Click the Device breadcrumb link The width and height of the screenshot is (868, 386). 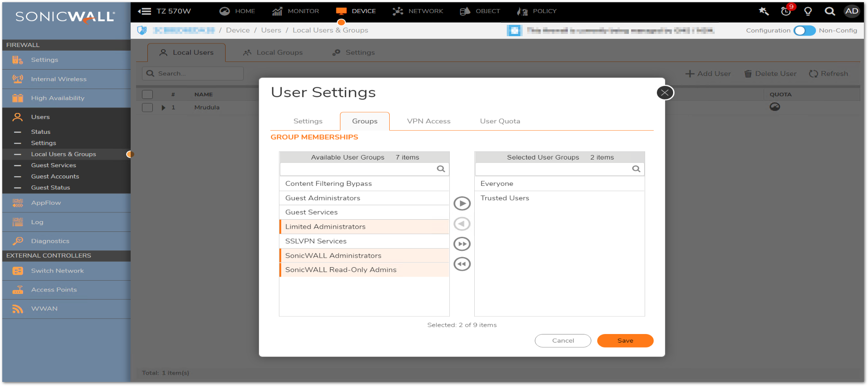238,30
